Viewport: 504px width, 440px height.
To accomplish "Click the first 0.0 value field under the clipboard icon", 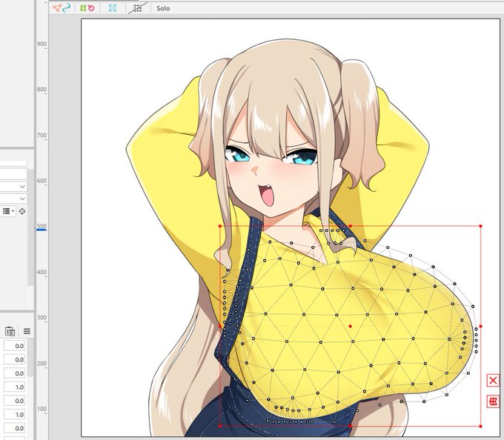I will pyautogui.click(x=15, y=346).
